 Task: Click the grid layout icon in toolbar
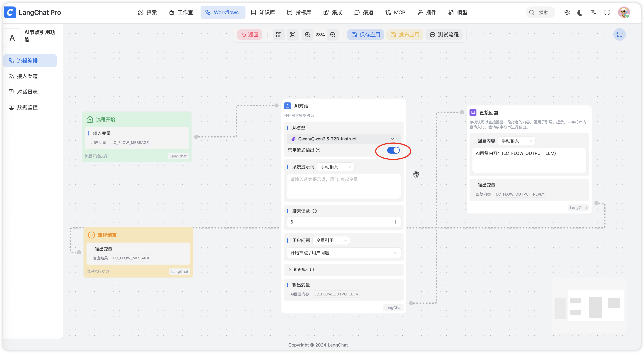point(279,35)
